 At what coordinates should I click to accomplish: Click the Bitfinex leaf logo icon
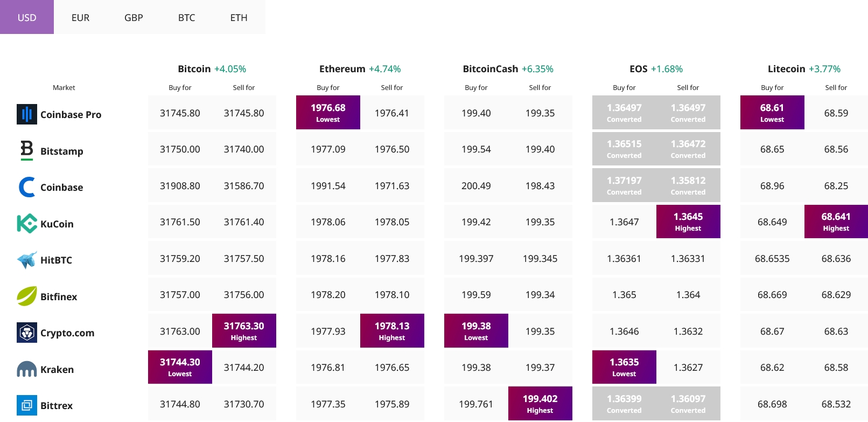(27, 296)
